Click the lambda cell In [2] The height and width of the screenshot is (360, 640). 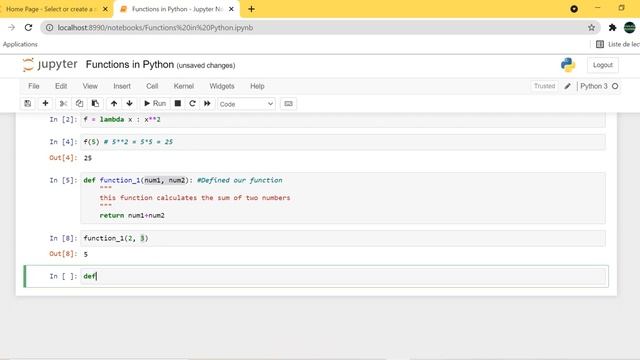point(343,120)
